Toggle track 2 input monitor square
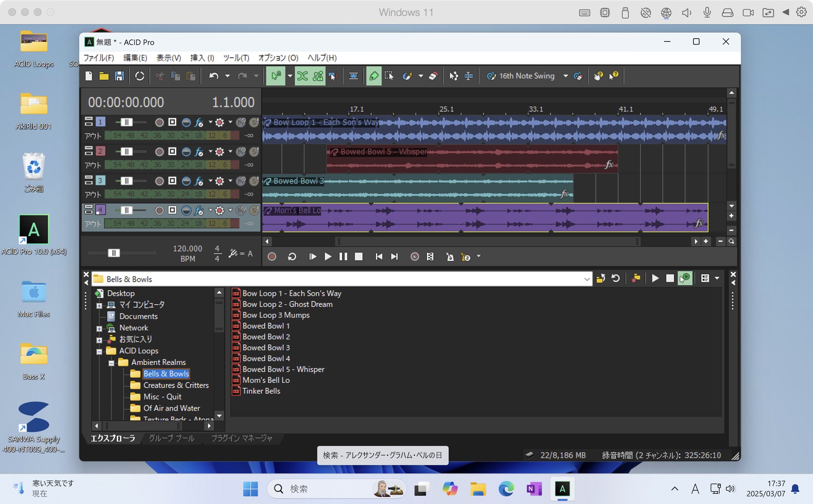This screenshot has width=813, height=504. (x=172, y=152)
